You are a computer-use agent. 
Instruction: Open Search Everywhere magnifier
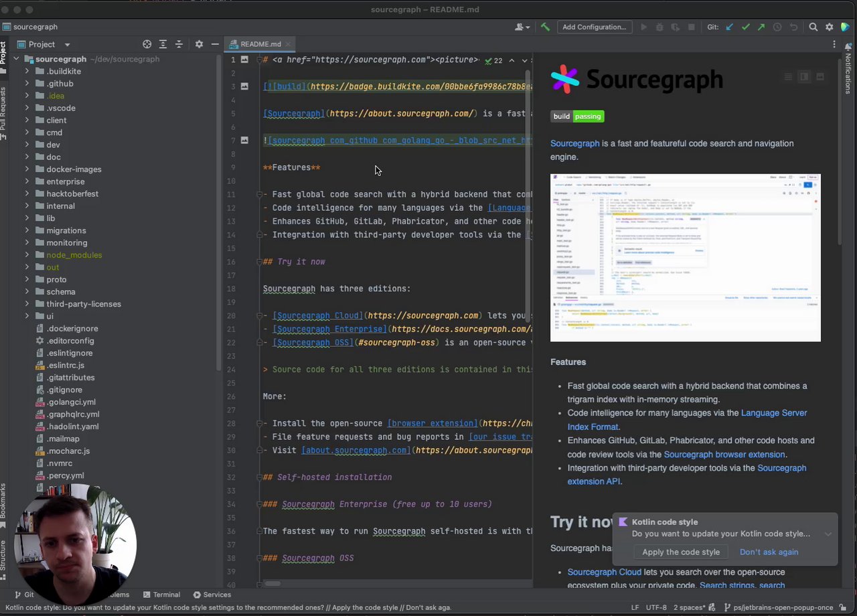pos(813,27)
